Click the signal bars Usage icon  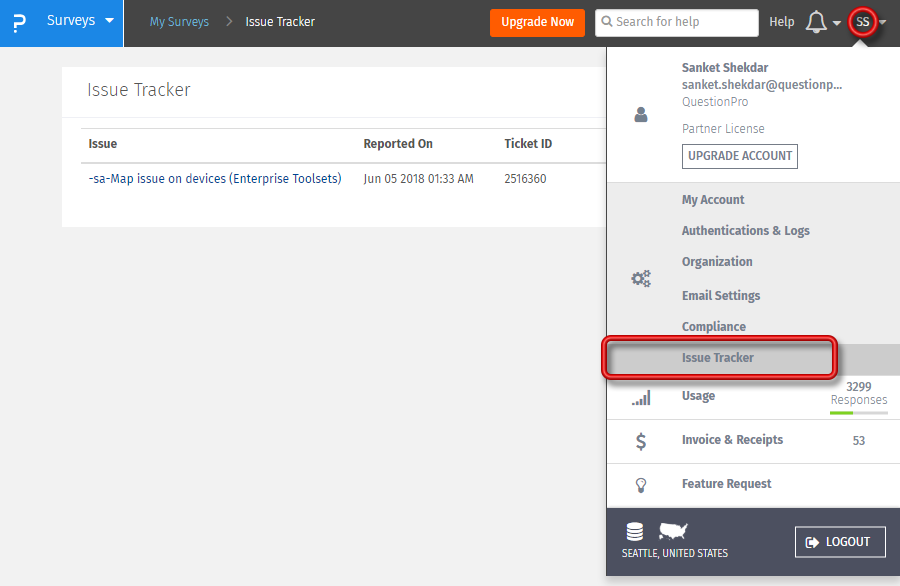point(641,398)
